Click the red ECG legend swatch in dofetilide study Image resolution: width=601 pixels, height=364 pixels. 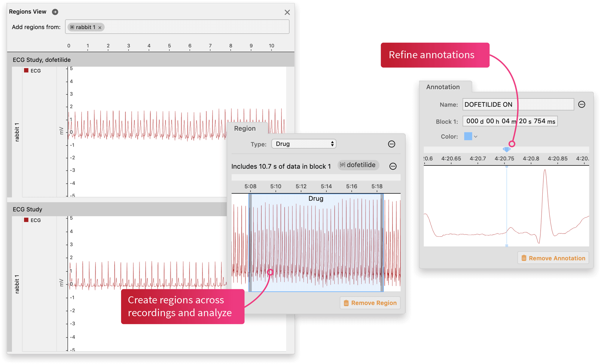[26, 70]
